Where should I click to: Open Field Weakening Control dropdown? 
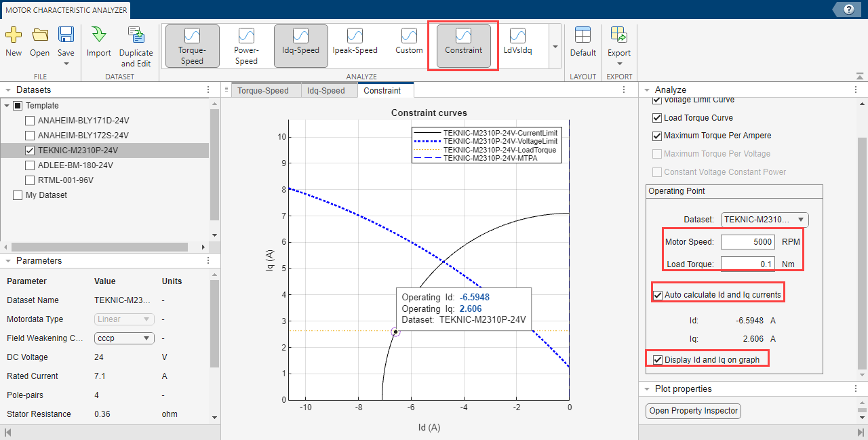coord(124,338)
